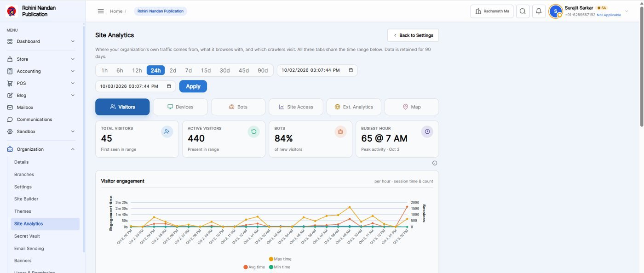Image resolution: width=644 pixels, height=273 pixels.
Task: Open the search magnifier icon
Action: 523,11
